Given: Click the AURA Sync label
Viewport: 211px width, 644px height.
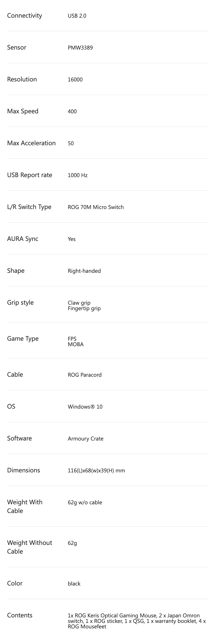Looking at the screenshot, I should tap(23, 239).
